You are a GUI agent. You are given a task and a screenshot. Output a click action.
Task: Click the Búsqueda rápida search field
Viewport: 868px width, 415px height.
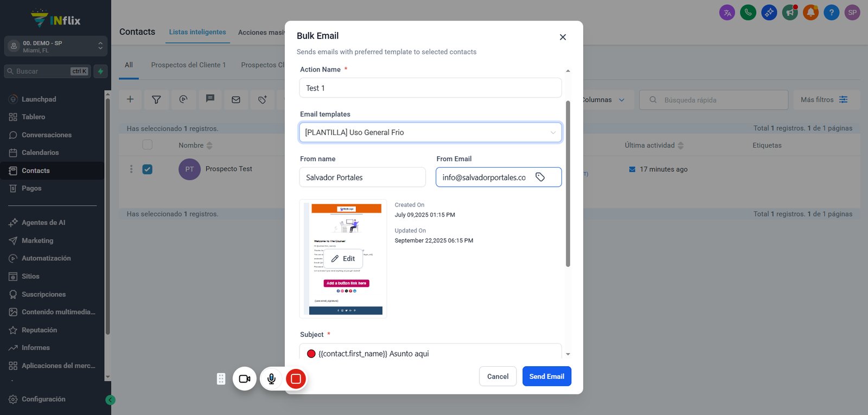pos(714,100)
